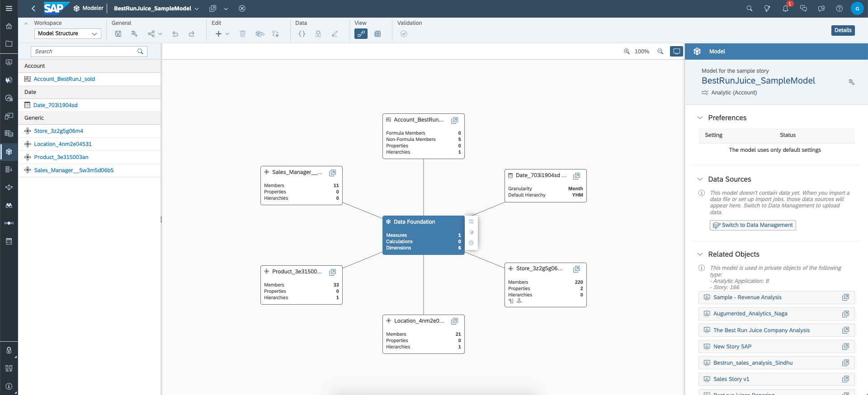Select the Sales_Manager node on canvas

302,185
